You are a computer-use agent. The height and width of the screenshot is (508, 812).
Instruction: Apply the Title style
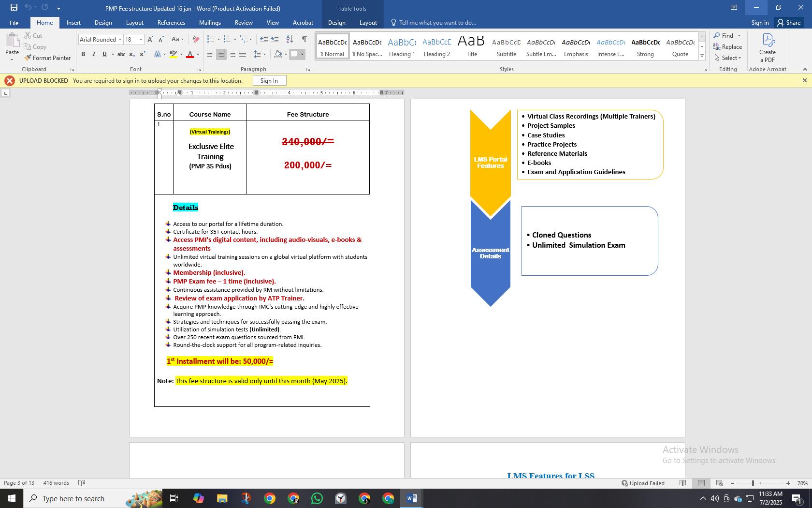pyautogui.click(x=472, y=46)
